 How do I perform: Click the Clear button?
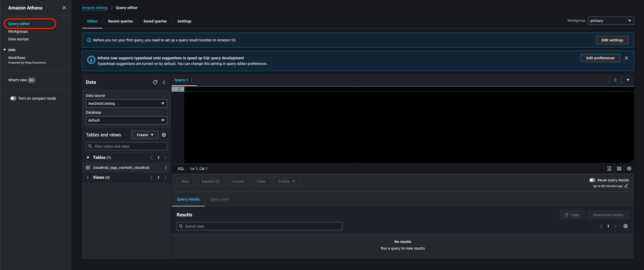(261, 181)
